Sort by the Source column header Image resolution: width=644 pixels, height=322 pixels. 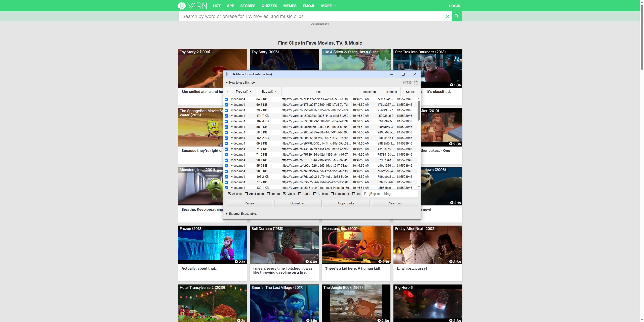[411, 92]
